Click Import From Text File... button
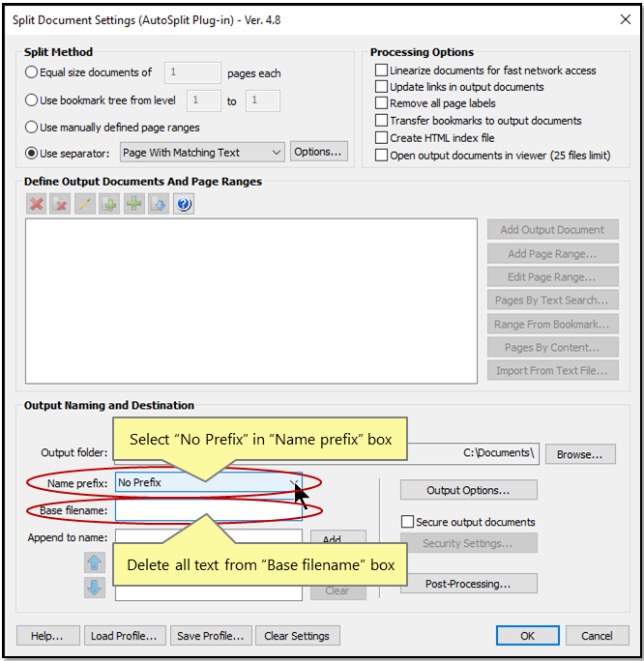 coord(553,370)
